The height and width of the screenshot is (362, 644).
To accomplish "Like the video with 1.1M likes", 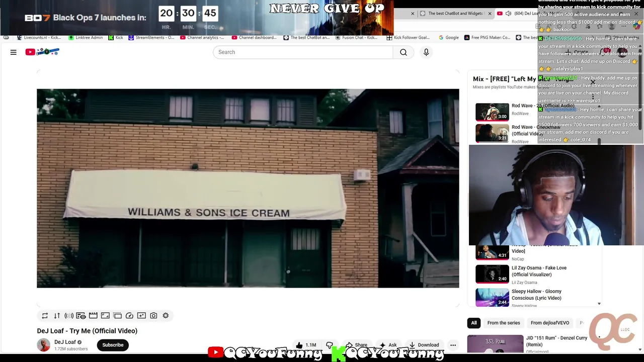I will (x=306, y=345).
